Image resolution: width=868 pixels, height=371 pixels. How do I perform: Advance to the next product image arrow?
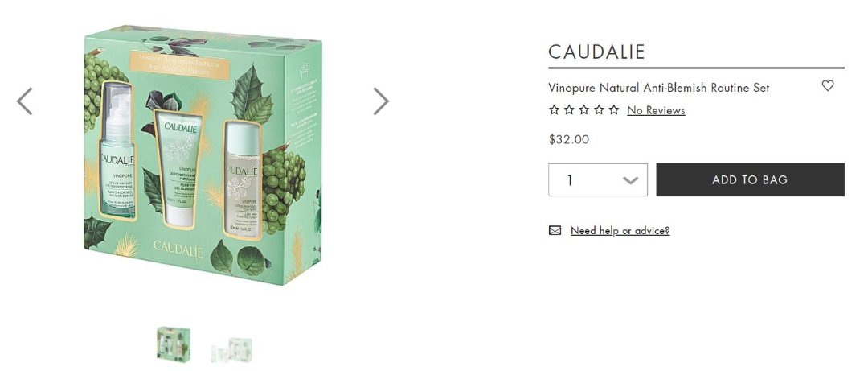[381, 101]
